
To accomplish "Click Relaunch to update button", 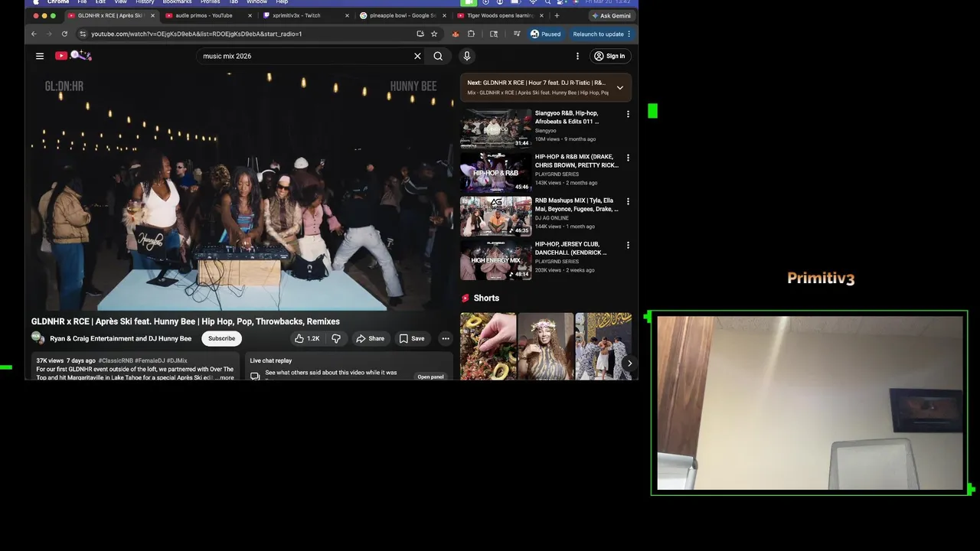I will pyautogui.click(x=602, y=34).
